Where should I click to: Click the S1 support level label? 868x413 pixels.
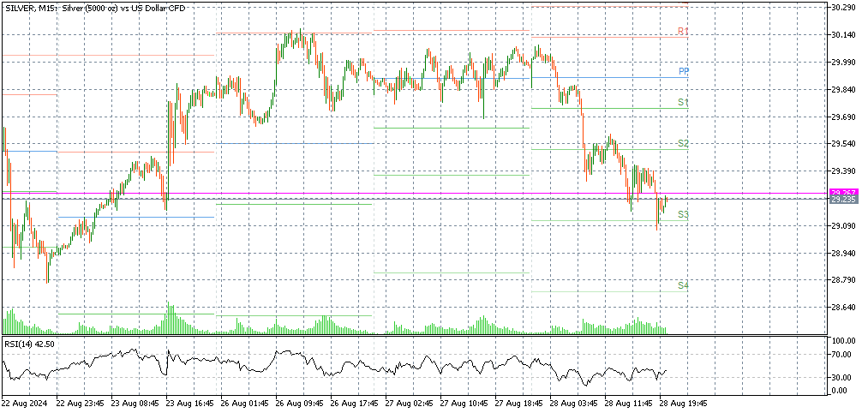pos(683,102)
